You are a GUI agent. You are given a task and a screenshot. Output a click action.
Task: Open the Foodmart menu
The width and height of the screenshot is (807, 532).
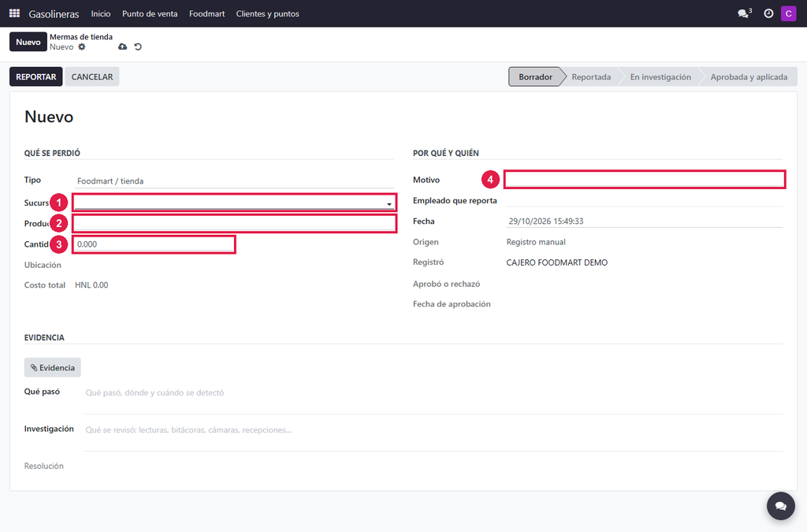207,14
